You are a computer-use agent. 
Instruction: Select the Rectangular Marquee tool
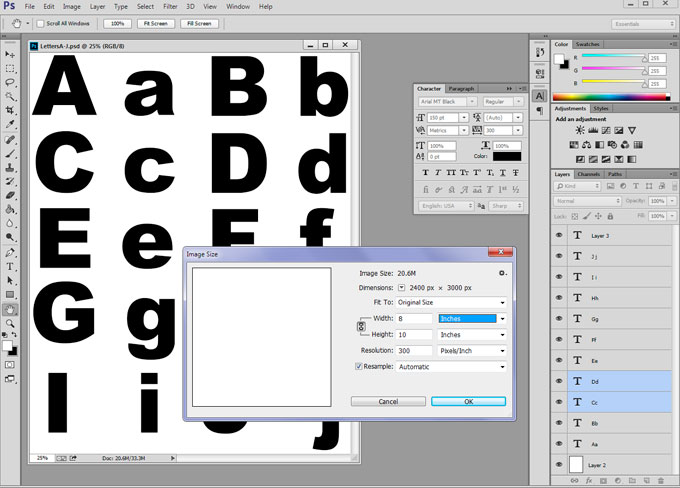[x=10, y=69]
